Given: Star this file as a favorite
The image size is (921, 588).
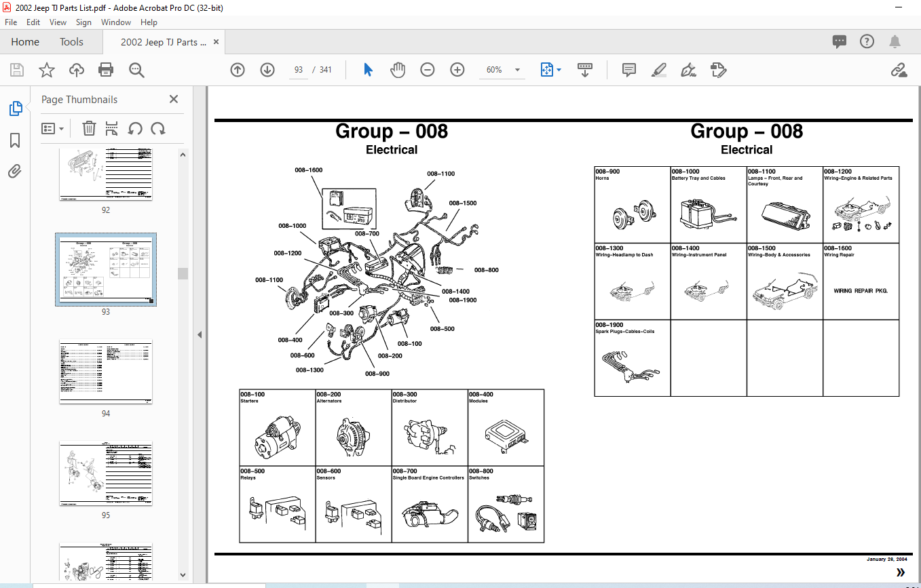Looking at the screenshot, I should (46, 70).
